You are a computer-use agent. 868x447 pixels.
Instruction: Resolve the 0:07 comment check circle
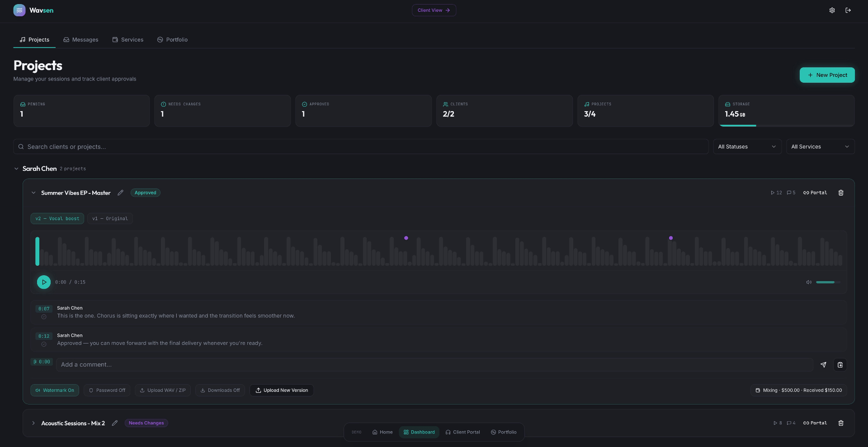[44, 317]
